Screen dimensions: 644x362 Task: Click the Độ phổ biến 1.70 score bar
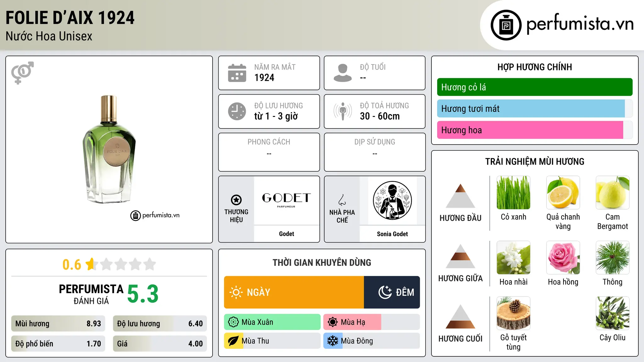tap(58, 344)
